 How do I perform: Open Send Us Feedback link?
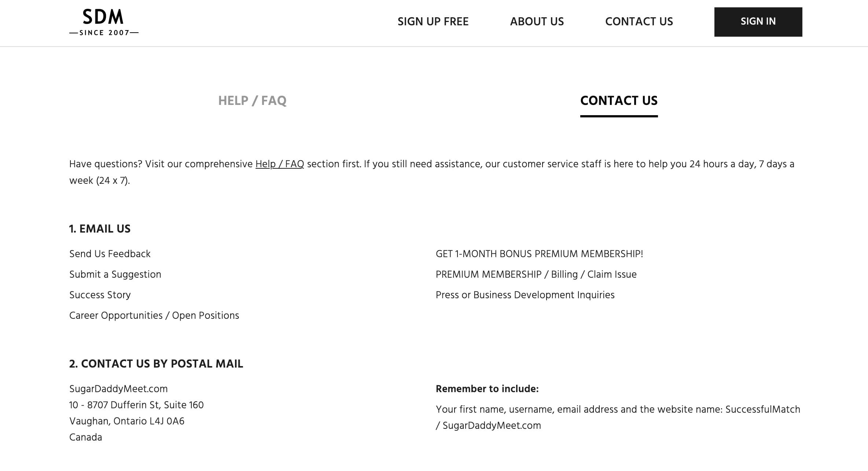coord(110,254)
